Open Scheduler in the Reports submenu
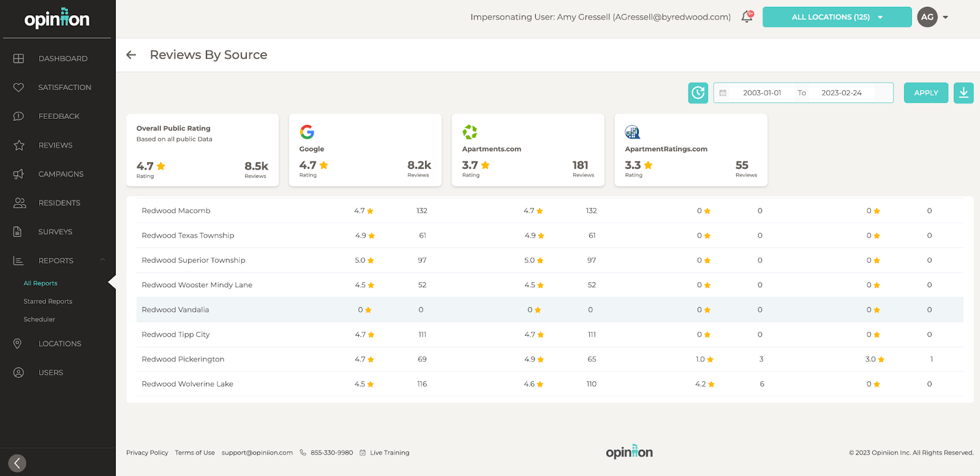 coord(39,319)
